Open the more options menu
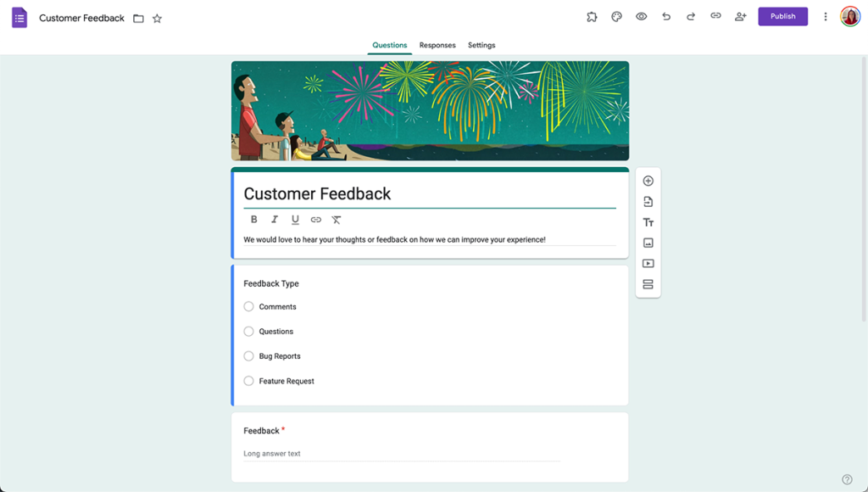868x492 pixels. tap(825, 16)
